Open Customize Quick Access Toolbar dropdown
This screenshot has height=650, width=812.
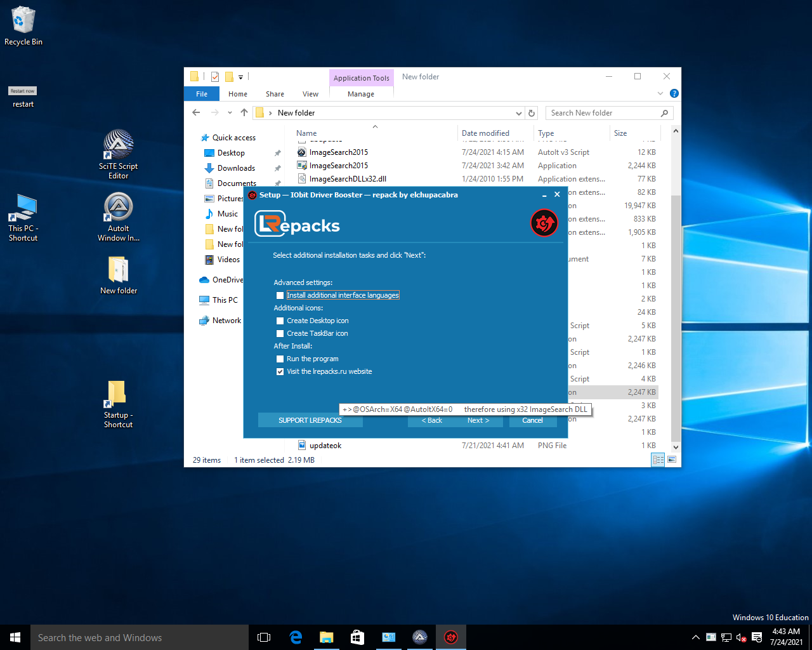pos(241,77)
